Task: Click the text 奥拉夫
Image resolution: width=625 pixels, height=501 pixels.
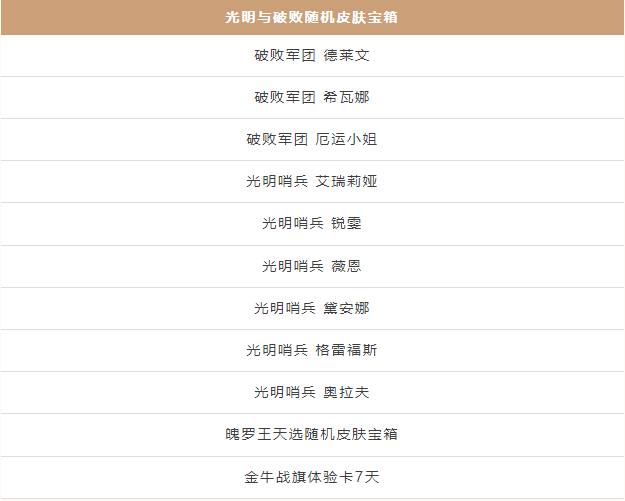Action: point(346,393)
